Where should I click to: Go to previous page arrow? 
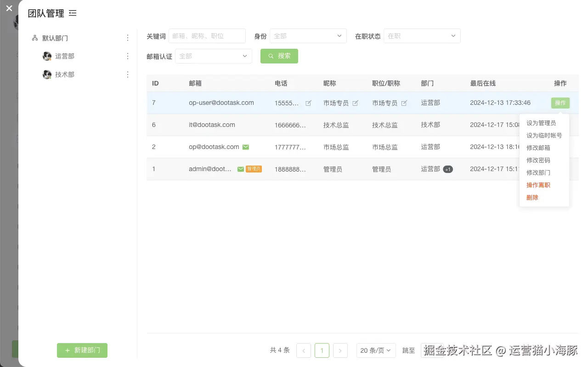tap(304, 350)
